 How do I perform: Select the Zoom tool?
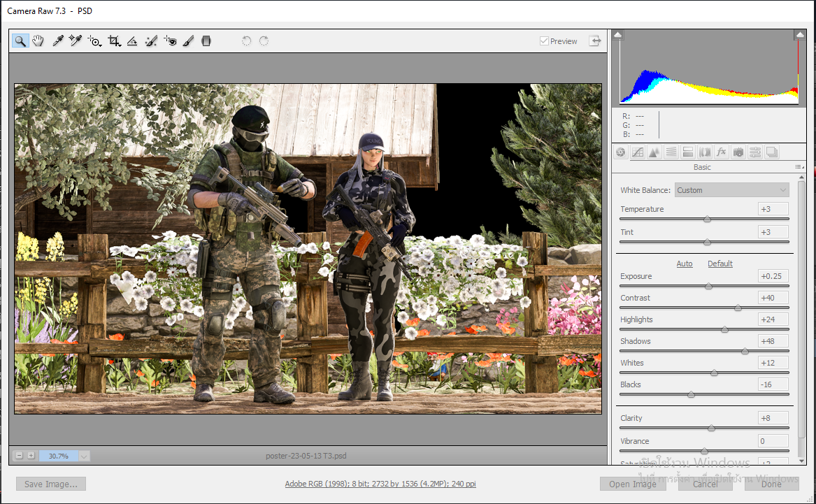point(20,41)
